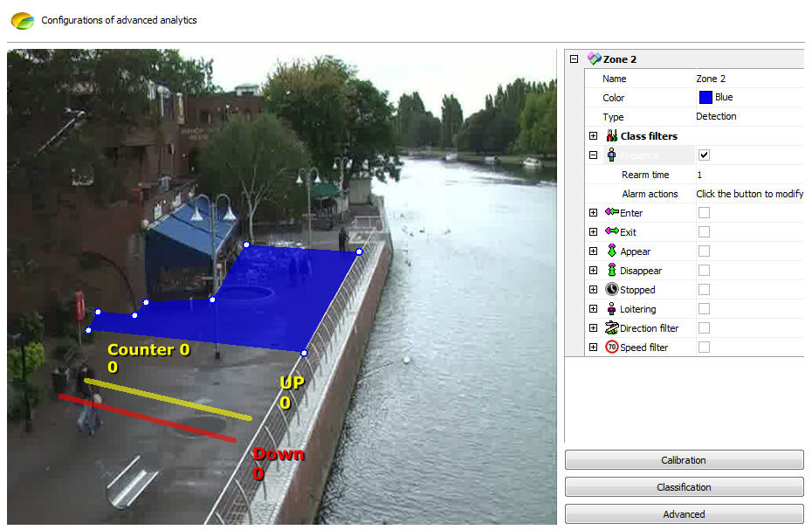Screen dimensions: 812x530
Task: Expand the Speed filter section
Action: (x=593, y=348)
